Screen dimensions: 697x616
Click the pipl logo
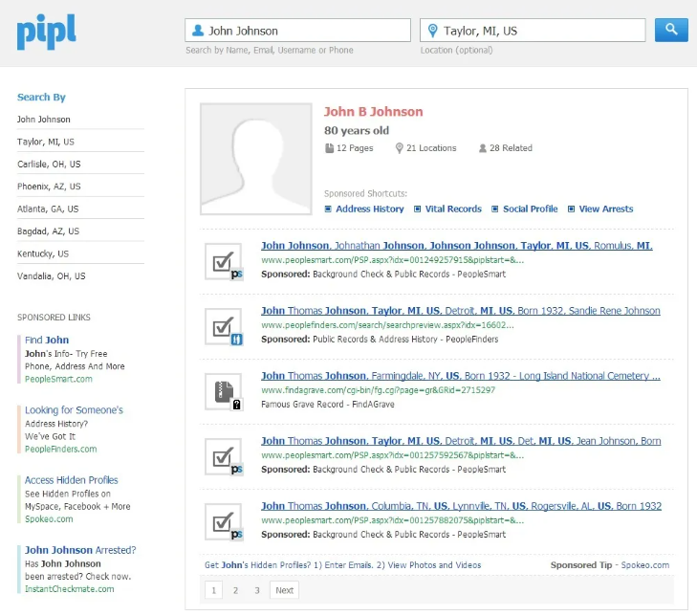tap(46, 32)
